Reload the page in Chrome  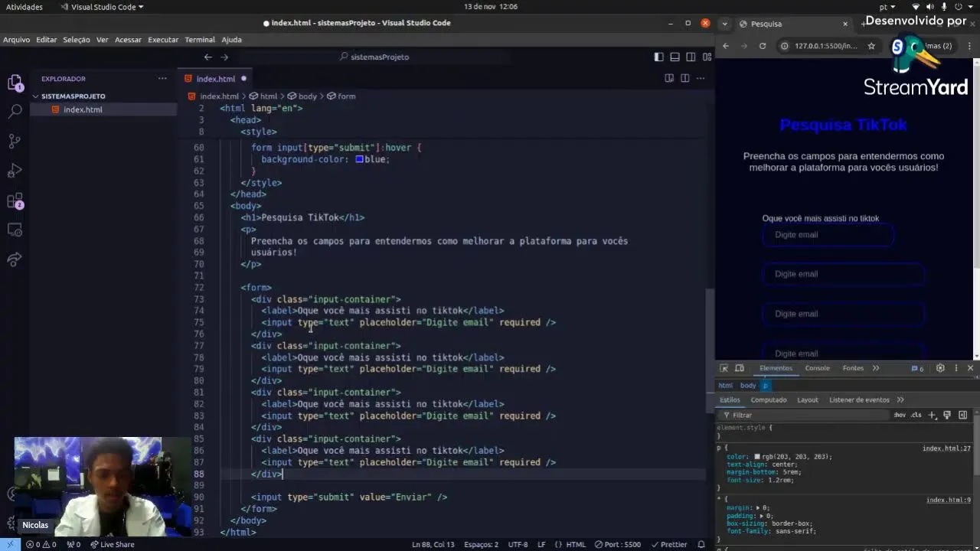(x=763, y=46)
